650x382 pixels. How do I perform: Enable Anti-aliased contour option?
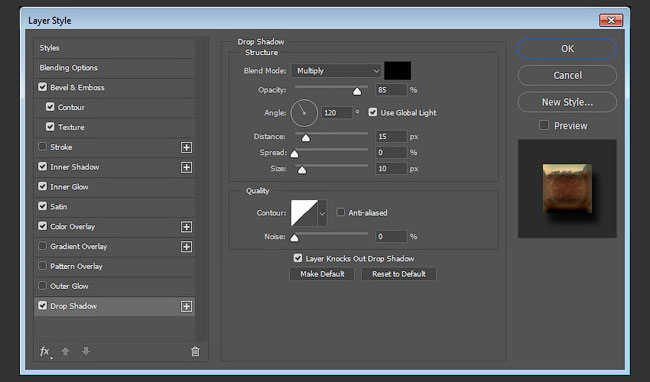point(340,213)
